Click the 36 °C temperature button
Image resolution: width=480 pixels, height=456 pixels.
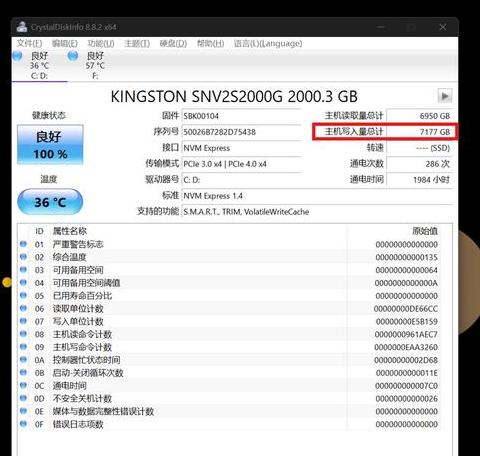point(50,202)
